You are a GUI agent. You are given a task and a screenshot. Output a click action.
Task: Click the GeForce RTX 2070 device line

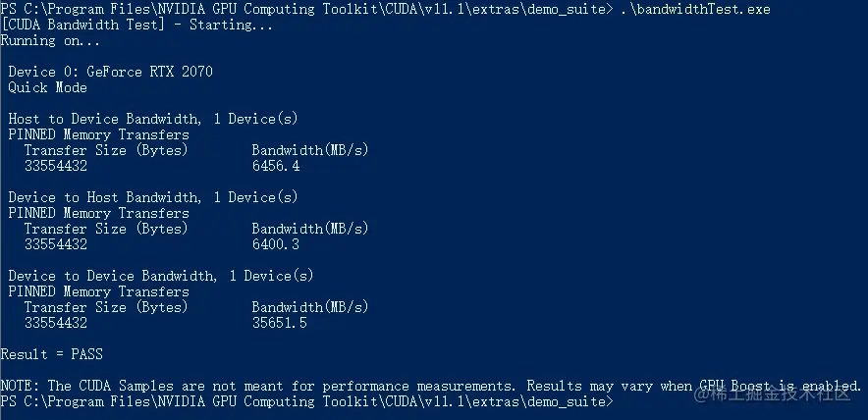(x=110, y=72)
